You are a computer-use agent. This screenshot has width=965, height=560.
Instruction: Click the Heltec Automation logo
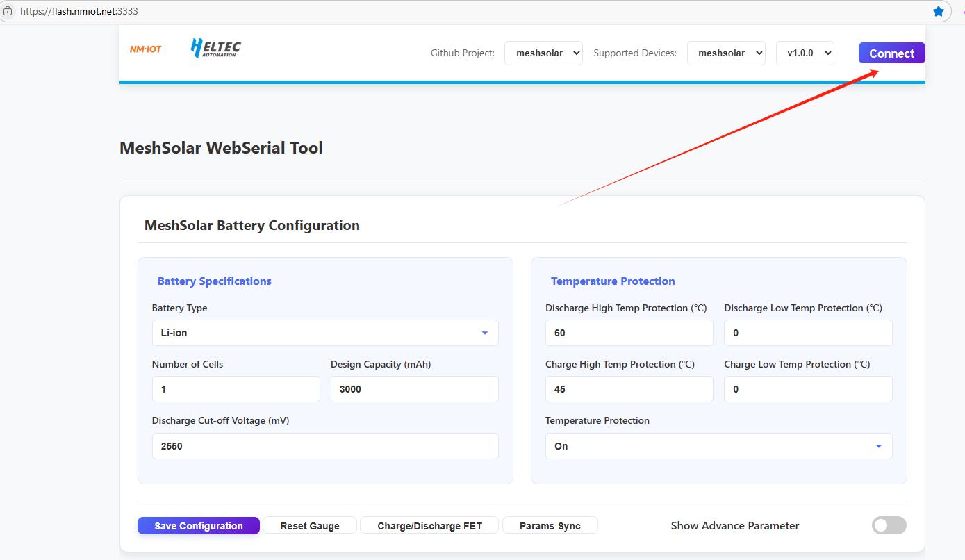[216, 48]
